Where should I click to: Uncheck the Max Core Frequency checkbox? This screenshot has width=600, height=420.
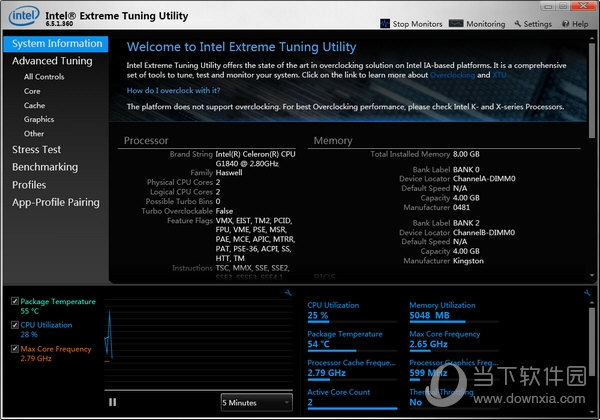pos(15,348)
